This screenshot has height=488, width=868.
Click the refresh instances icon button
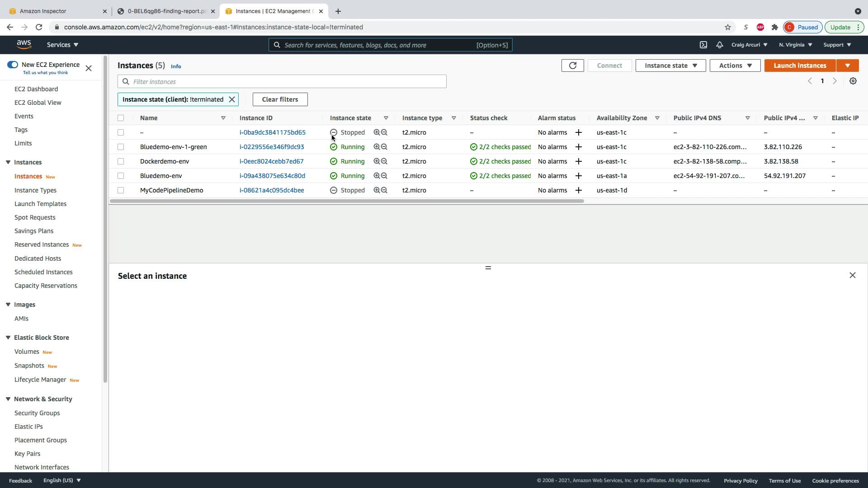572,66
